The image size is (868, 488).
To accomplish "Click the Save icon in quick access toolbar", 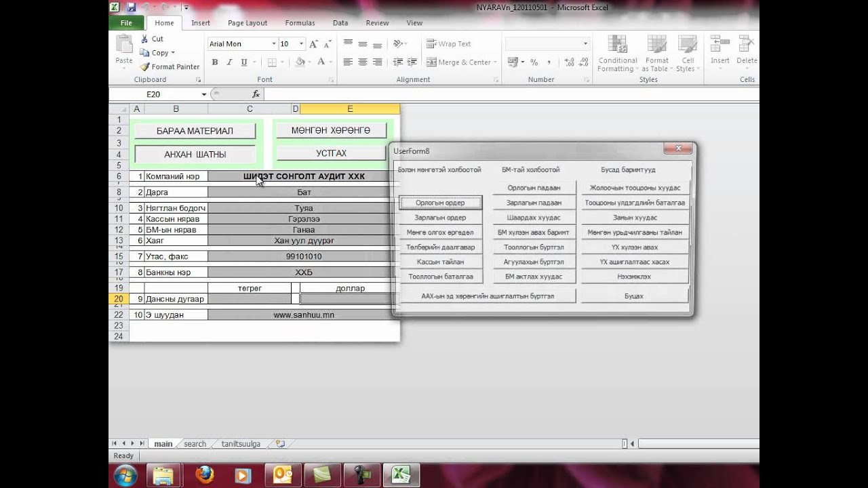I will tap(131, 7).
